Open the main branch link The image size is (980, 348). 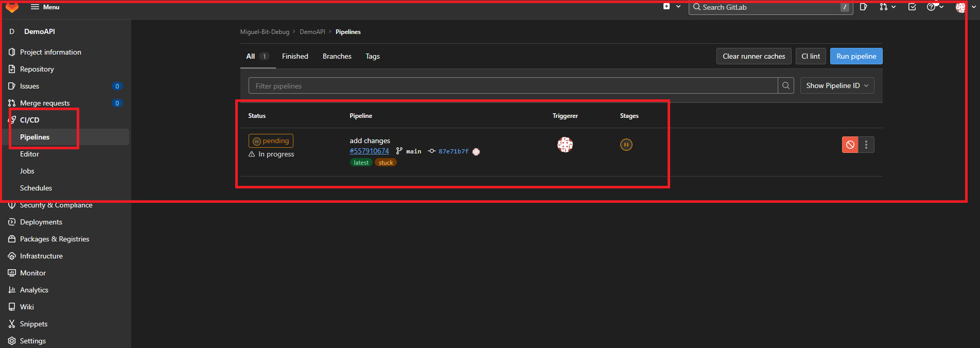pos(414,151)
